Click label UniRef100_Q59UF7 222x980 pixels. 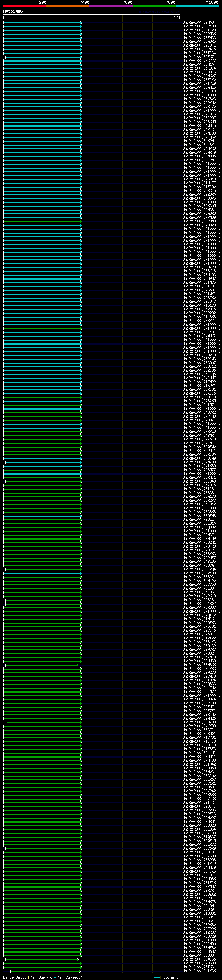[199, 558]
